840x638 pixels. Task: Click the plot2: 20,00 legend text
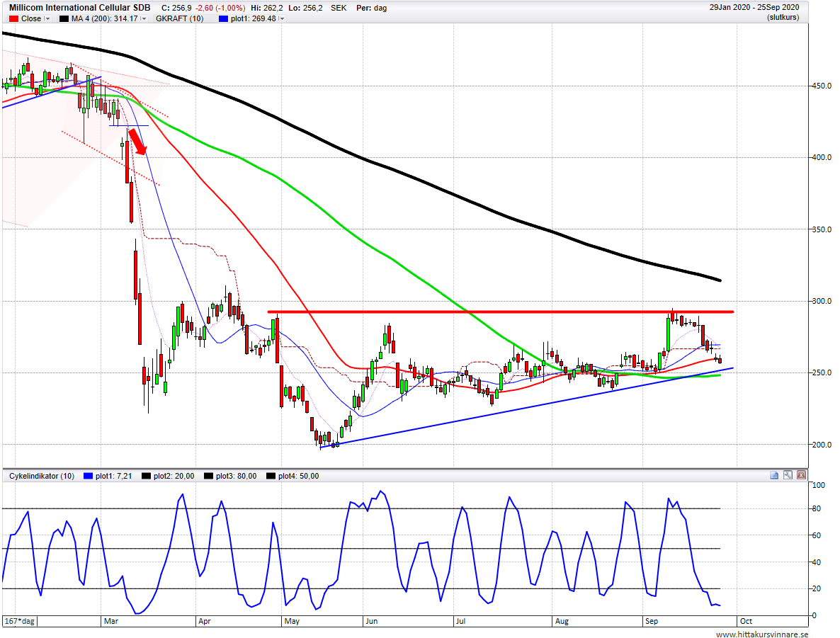pyautogui.click(x=174, y=477)
